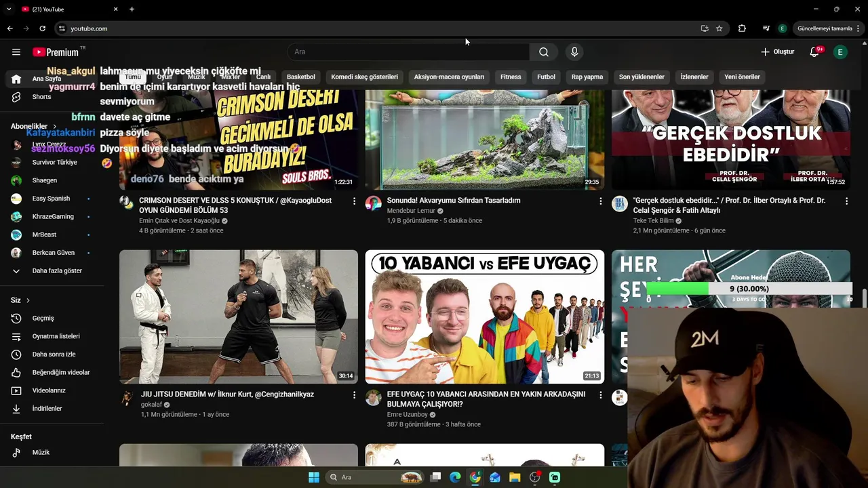Open Chrome extensions puzzle icon

[x=742, y=28]
